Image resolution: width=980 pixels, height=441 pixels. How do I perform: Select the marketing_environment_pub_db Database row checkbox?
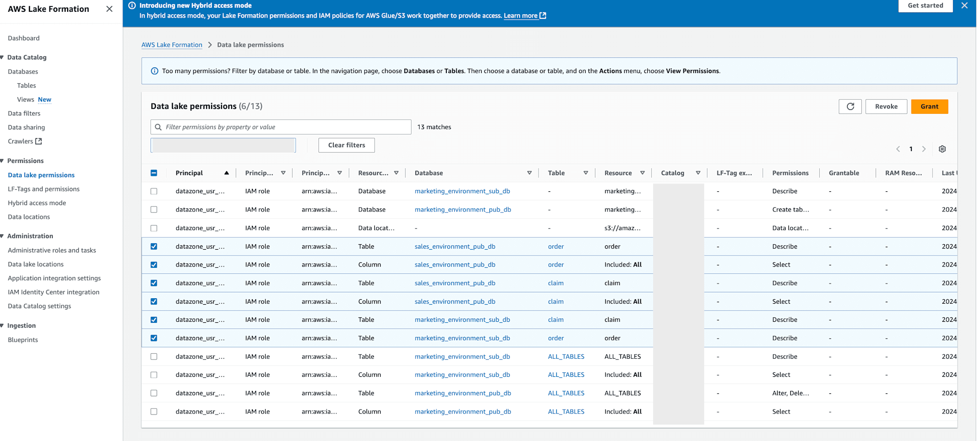tap(154, 209)
